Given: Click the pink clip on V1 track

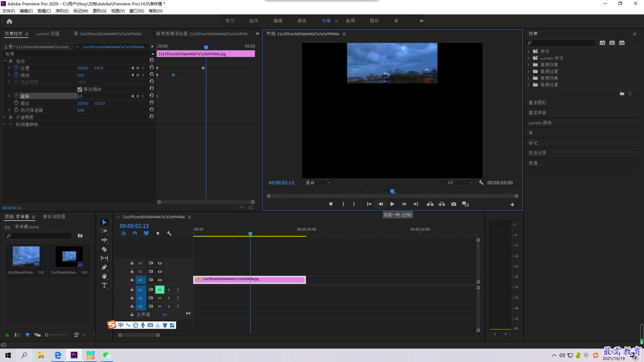Looking at the screenshot, I should tap(249, 280).
